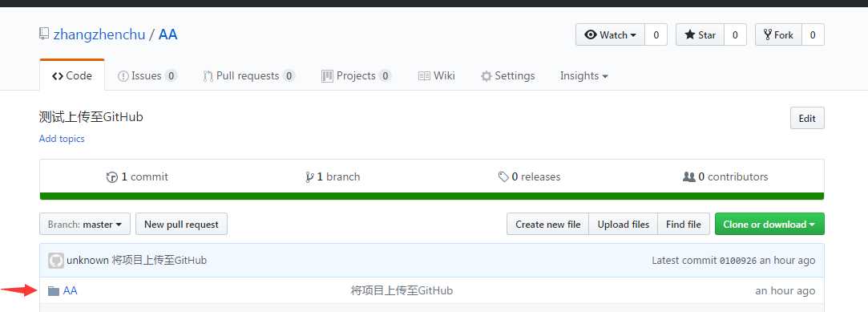Click the Issues count badge 0
Viewport: 868px width, 312px height.
point(171,76)
